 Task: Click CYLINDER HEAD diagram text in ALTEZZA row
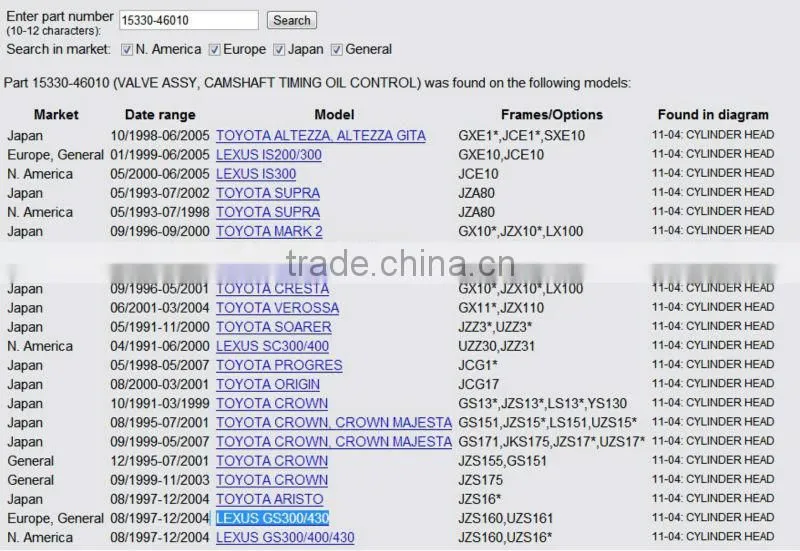pos(713,135)
